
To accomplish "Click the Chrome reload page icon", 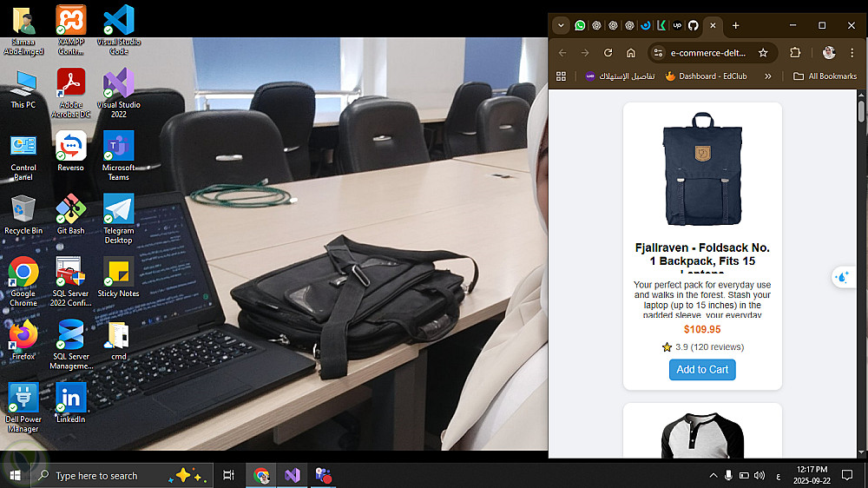I will pos(608,53).
